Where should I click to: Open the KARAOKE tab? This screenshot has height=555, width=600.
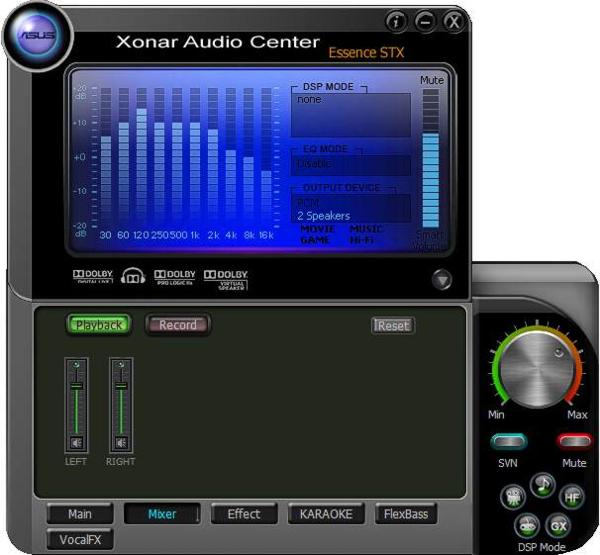pos(326,514)
